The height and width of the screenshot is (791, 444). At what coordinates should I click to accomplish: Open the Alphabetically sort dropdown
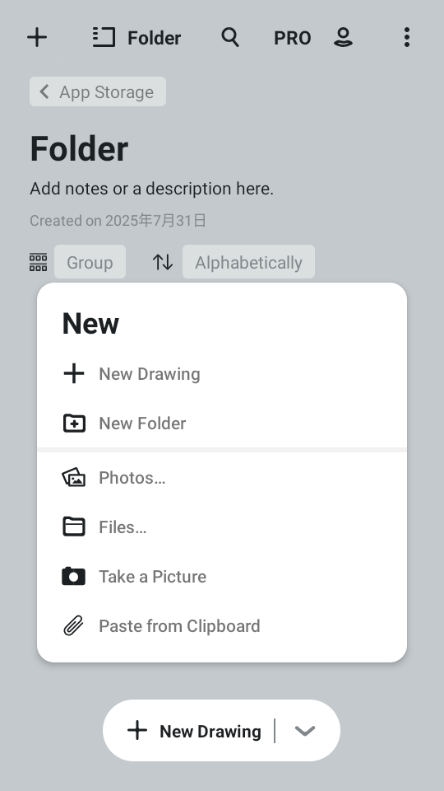[x=249, y=262]
